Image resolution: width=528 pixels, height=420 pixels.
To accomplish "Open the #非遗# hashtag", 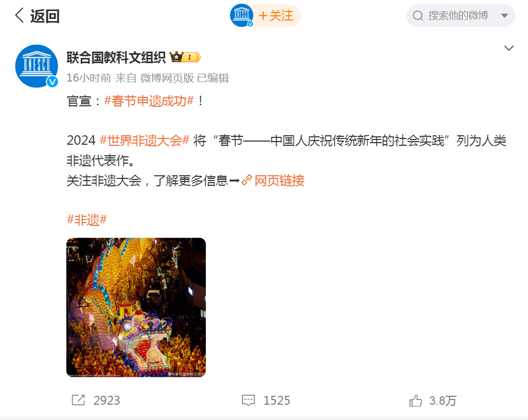I will (x=87, y=220).
